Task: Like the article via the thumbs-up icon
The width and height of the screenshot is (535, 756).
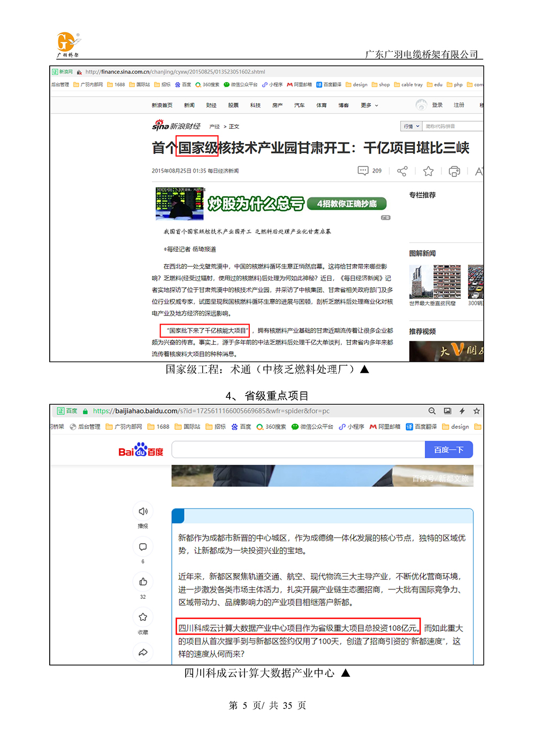Action: pos(143,582)
